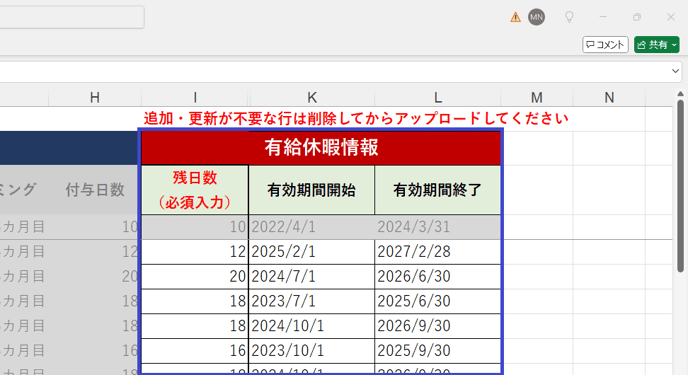Select cell with date 2025/2/1
Image resolution: width=688 pixels, height=375 pixels.
click(312, 252)
